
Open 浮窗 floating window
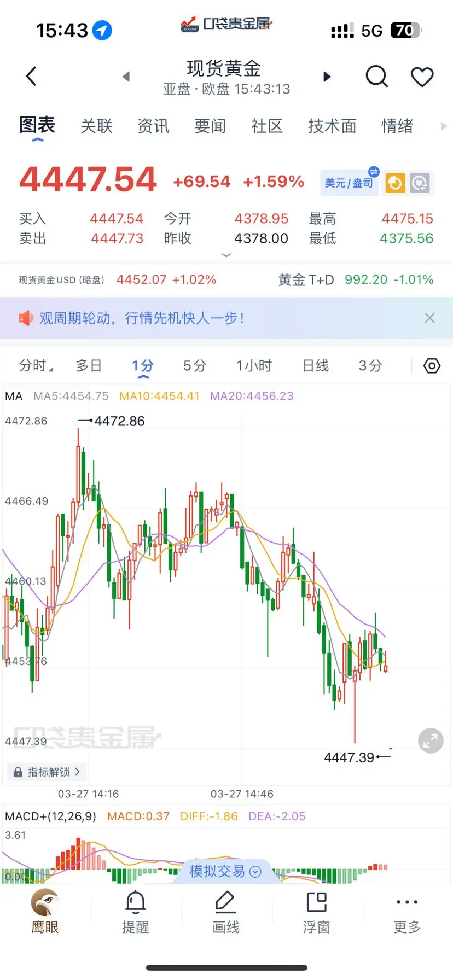[x=316, y=911]
